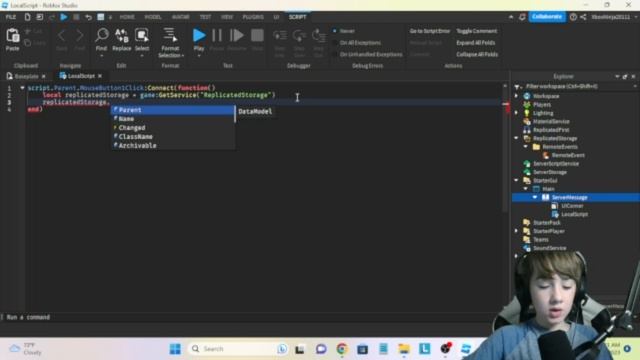Select ServerStorage in Explorer

click(x=549, y=172)
